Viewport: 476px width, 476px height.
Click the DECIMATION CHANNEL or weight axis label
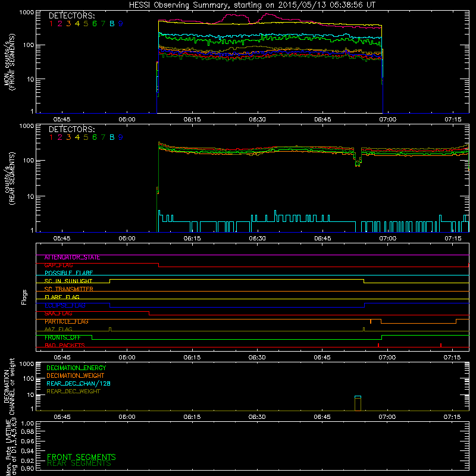(x=10, y=386)
